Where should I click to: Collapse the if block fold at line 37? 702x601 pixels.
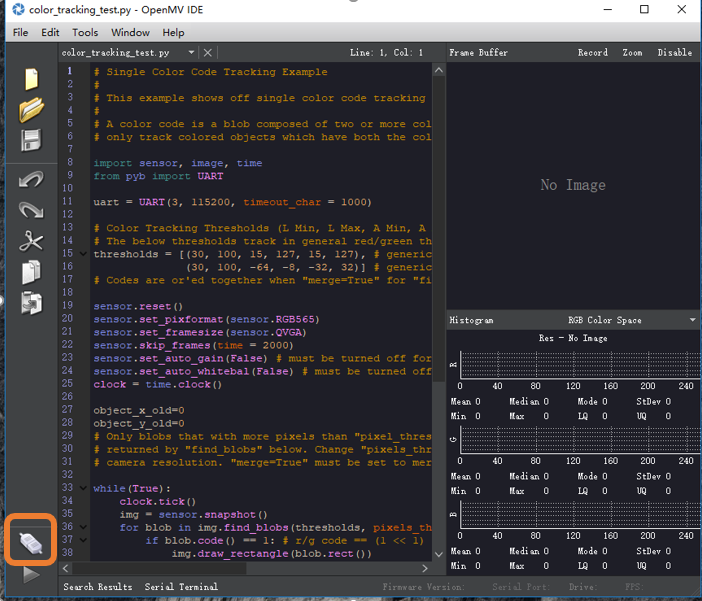pos(83,540)
